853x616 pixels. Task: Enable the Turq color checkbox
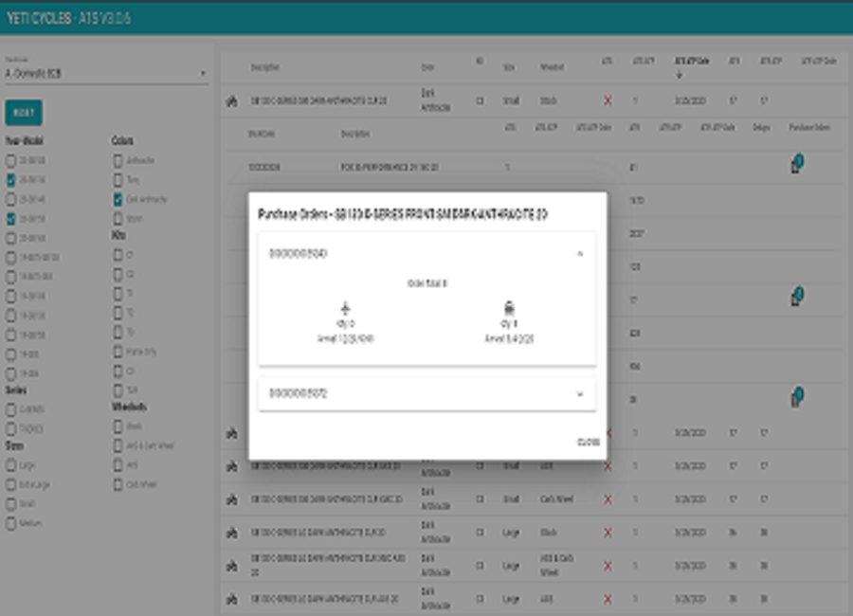click(118, 180)
